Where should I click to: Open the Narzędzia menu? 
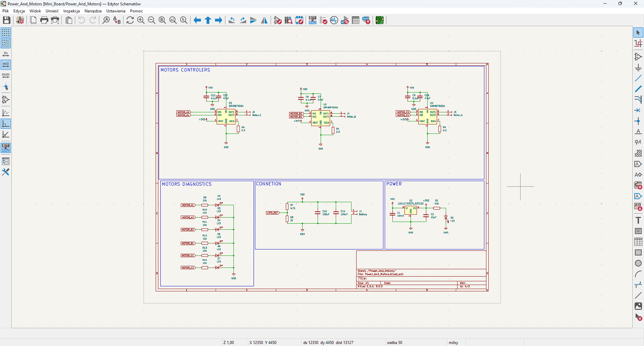click(x=93, y=11)
